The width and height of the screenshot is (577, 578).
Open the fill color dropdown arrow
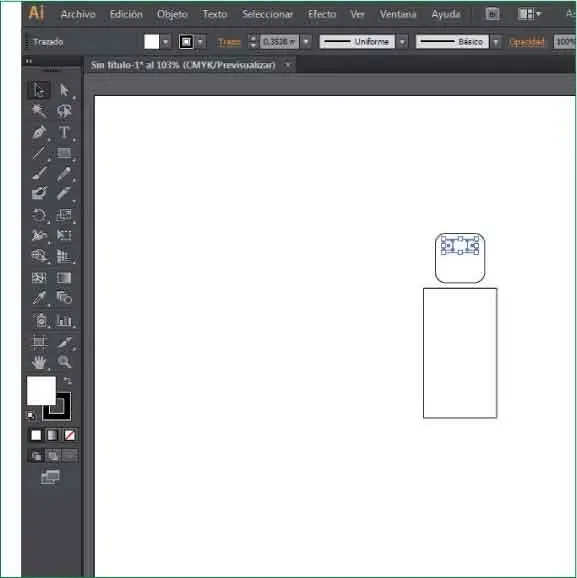coord(165,42)
